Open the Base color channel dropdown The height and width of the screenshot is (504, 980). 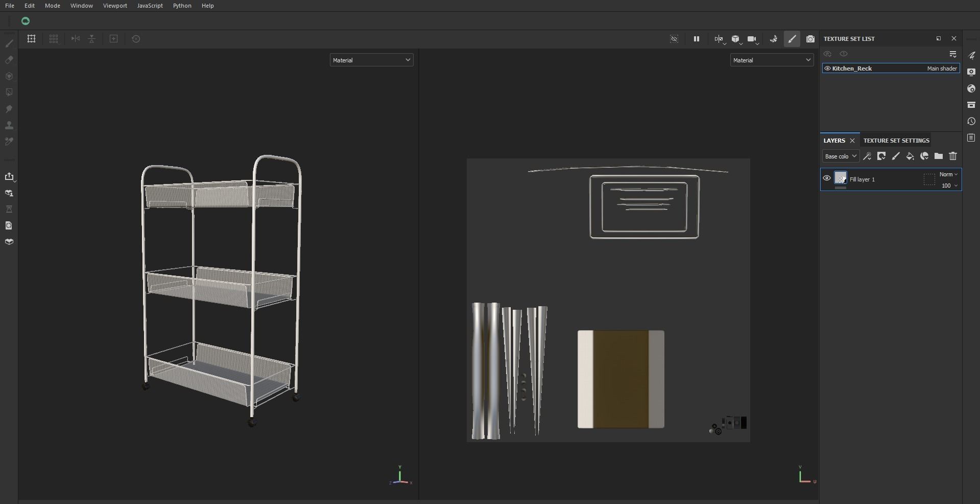(x=841, y=156)
